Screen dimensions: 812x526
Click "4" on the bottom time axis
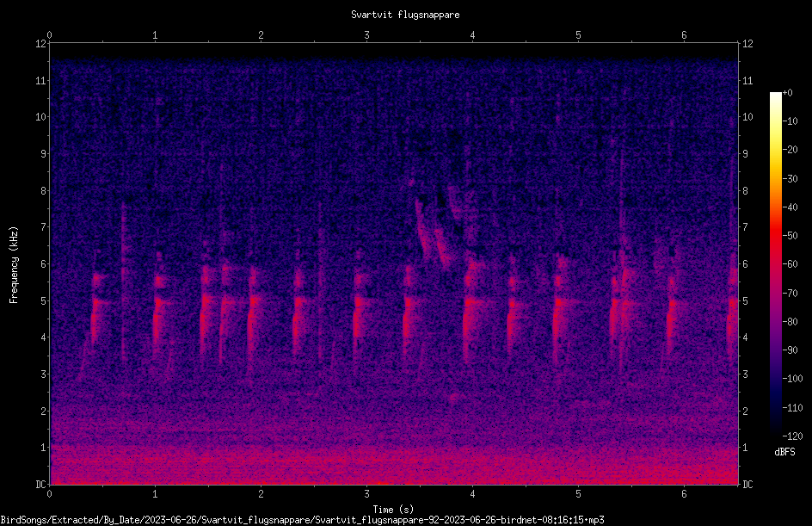point(472,494)
